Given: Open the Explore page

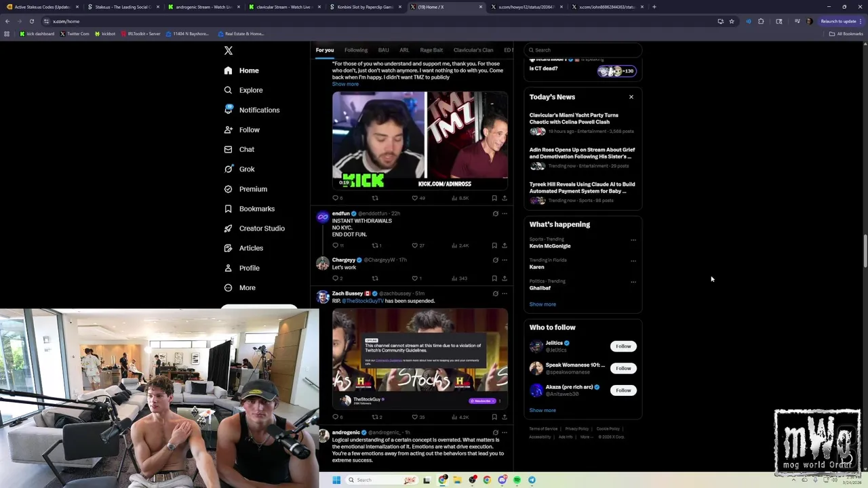Looking at the screenshot, I should coord(243,90).
